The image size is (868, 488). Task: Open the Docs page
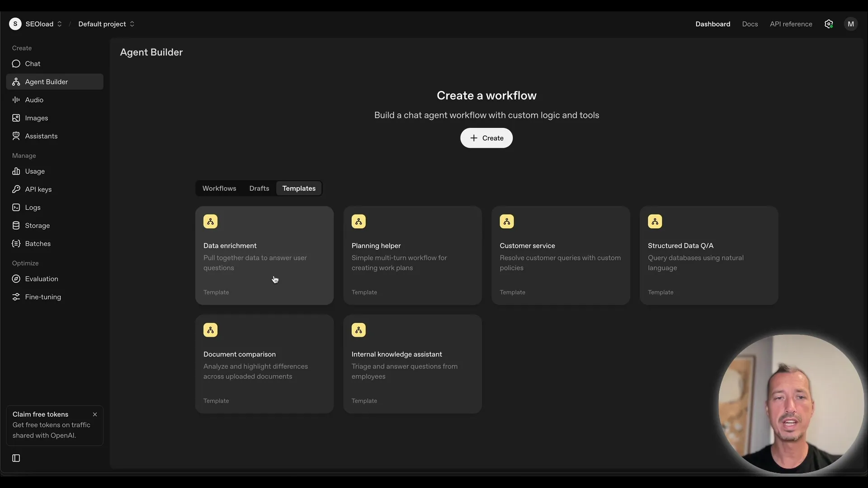pos(750,24)
